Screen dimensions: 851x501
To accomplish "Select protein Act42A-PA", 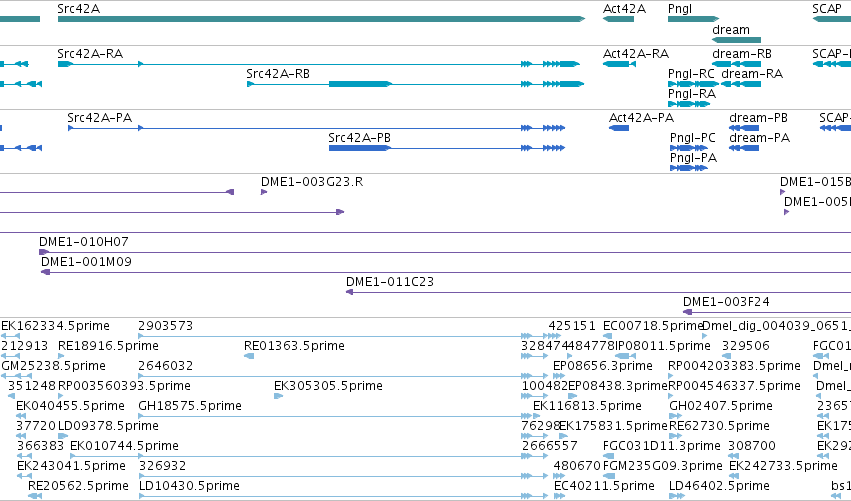I will [619, 128].
